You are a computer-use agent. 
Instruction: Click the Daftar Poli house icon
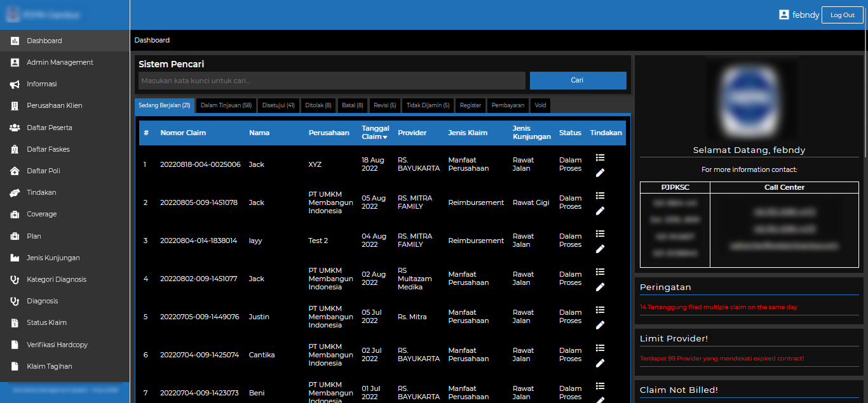coord(15,171)
